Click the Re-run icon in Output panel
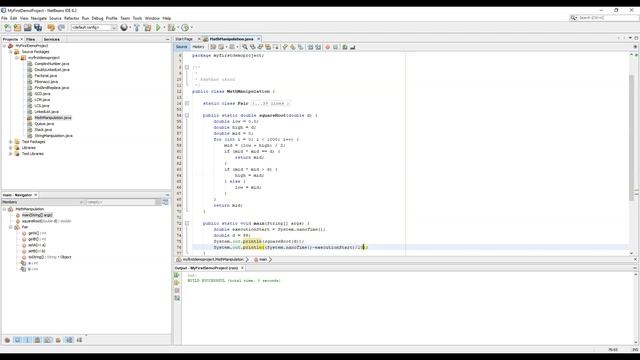The image size is (640, 360). [x=177, y=275]
